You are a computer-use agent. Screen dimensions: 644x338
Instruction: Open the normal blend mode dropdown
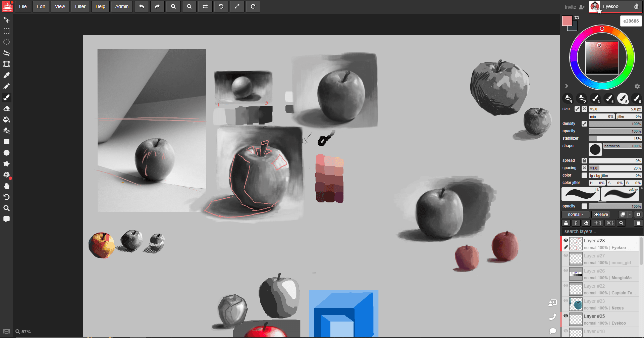(575, 214)
